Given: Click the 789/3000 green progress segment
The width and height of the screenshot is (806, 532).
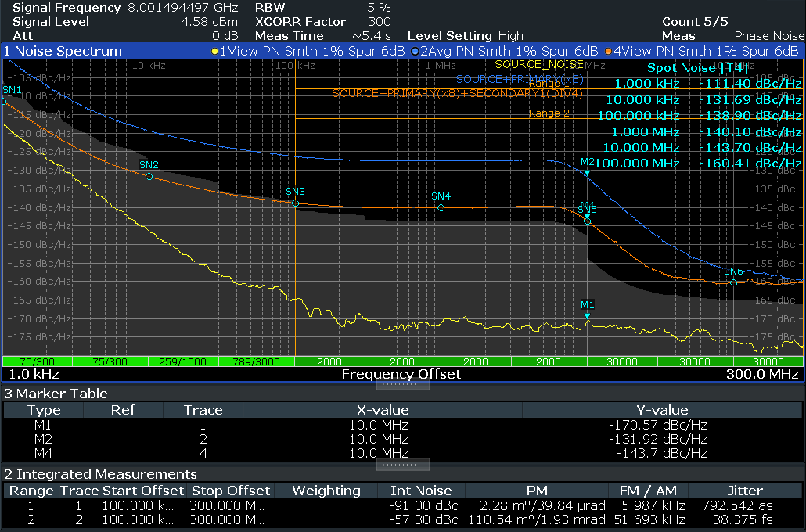Looking at the screenshot, I should tap(257, 361).
